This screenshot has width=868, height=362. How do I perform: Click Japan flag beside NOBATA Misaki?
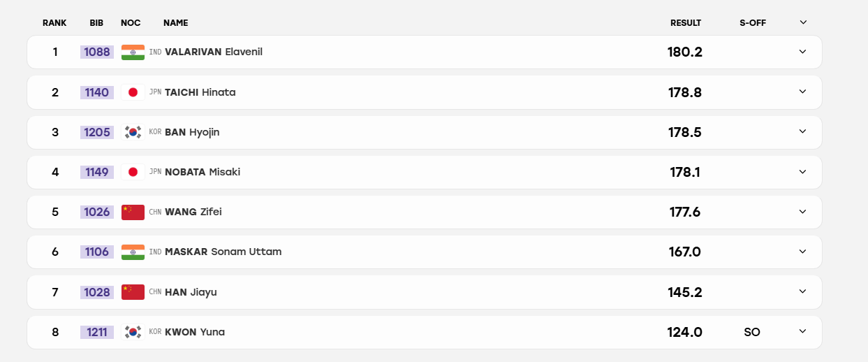(x=133, y=172)
